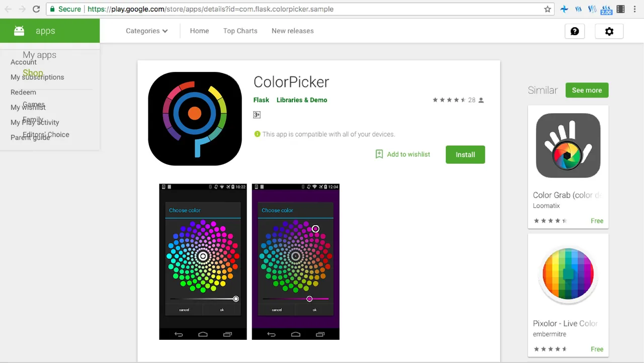Click the Free price on the Pixolor card
Screen dimensions: 644x363
pyautogui.click(x=597, y=349)
